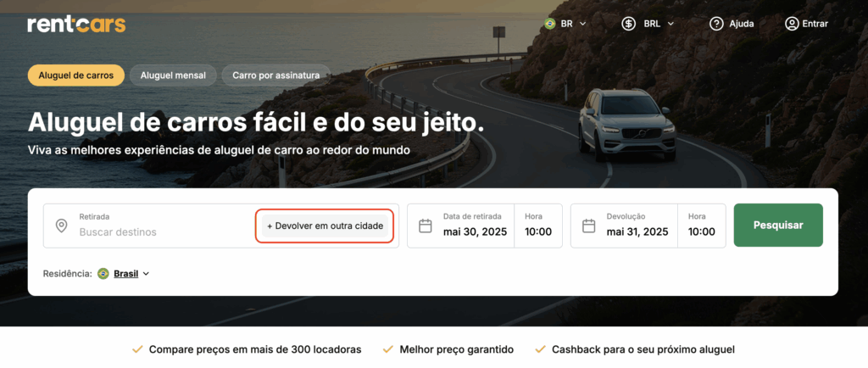This screenshot has height=368, width=868.
Task: Click the Brazil flag icon in header
Action: [x=549, y=24]
